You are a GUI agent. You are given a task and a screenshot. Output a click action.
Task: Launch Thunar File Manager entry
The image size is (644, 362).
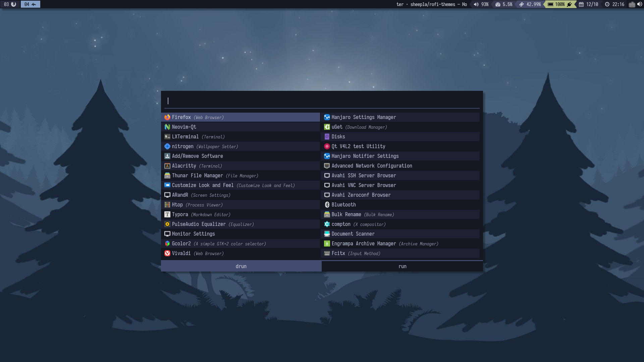[197, 176]
